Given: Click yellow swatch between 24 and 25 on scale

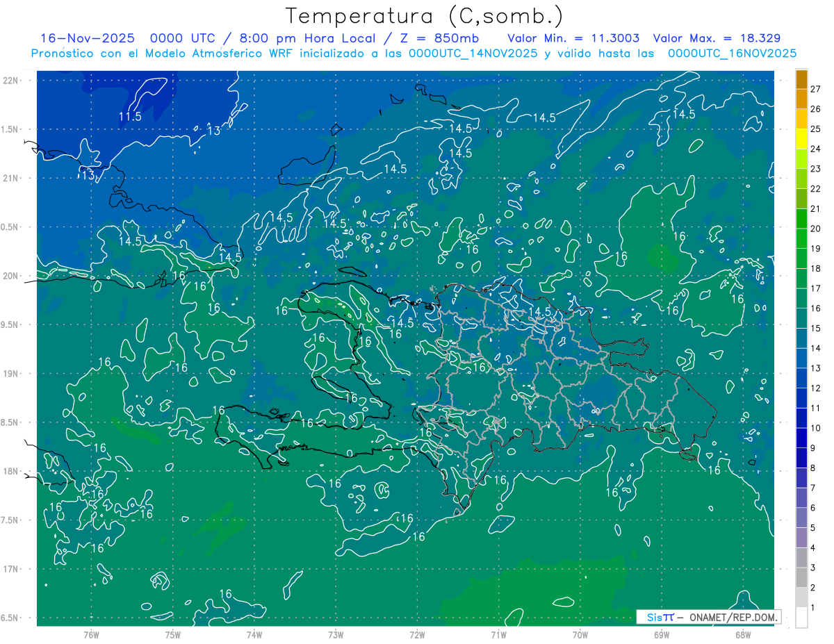Looking at the screenshot, I should 801,138.
